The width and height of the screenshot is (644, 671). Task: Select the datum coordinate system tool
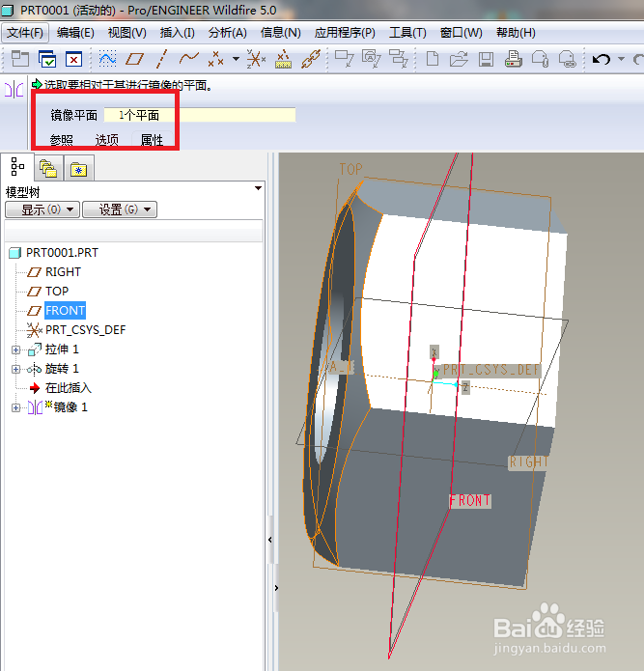tap(256, 59)
